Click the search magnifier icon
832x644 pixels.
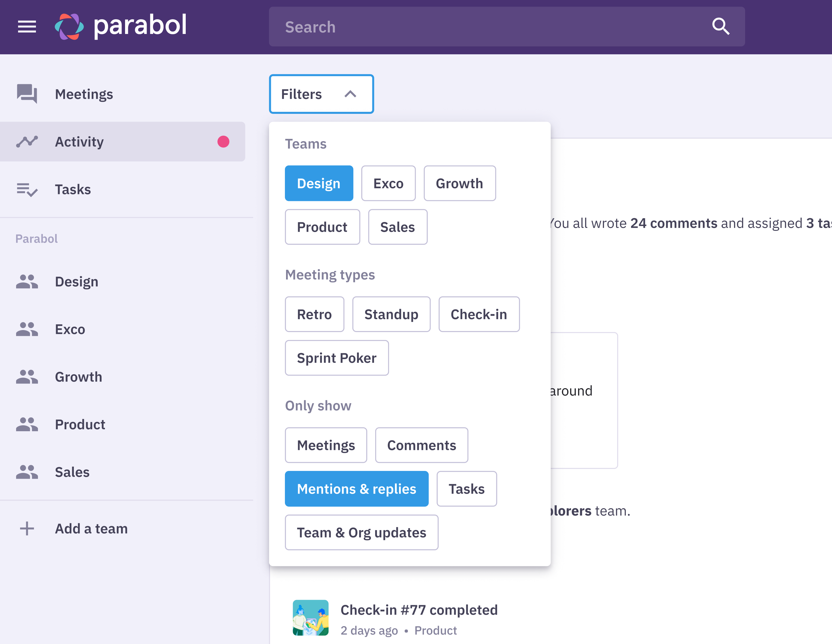(x=721, y=26)
